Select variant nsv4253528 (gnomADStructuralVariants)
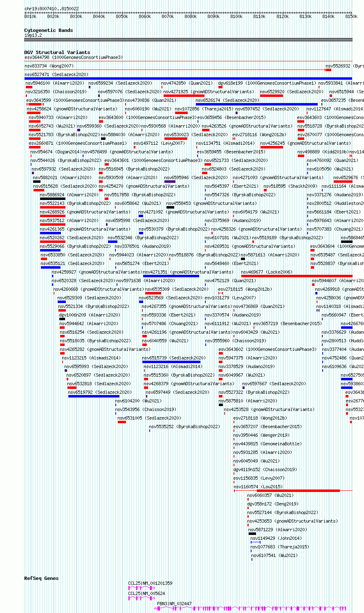Viewport: 364px width, 613px height. [x=269, y=409]
